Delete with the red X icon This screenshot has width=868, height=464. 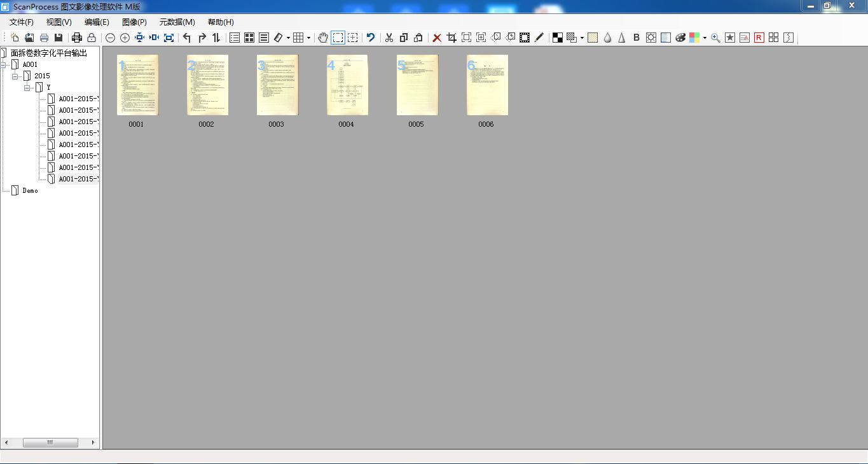(x=437, y=38)
